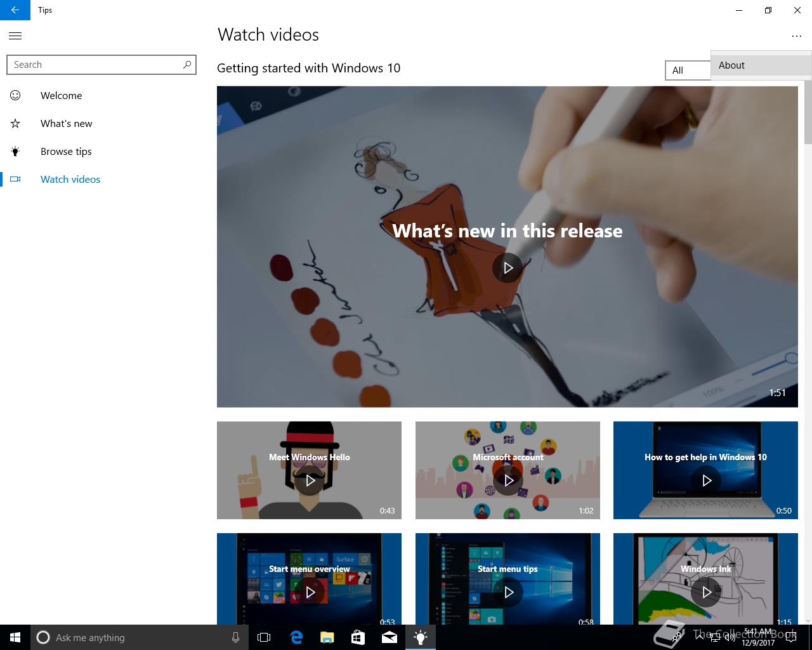This screenshot has height=650, width=812.
Task: Click the What's new star icon
Action: (x=15, y=124)
